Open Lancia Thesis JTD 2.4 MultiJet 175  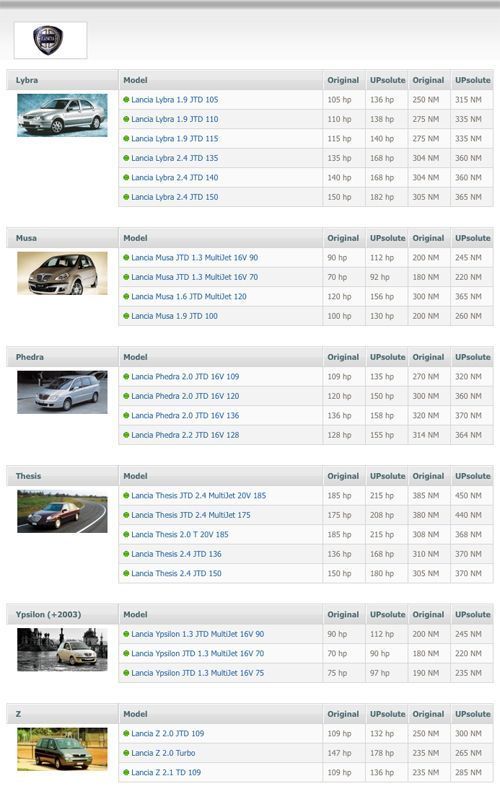click(x=190, y=515)
